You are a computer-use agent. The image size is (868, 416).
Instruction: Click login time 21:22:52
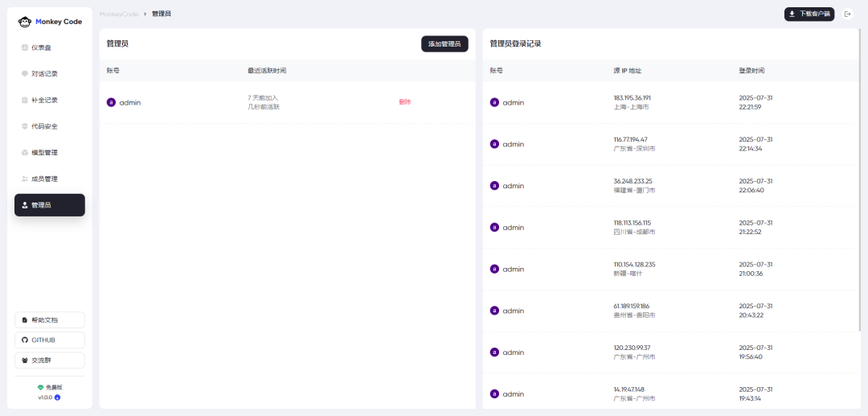[750, 232]
